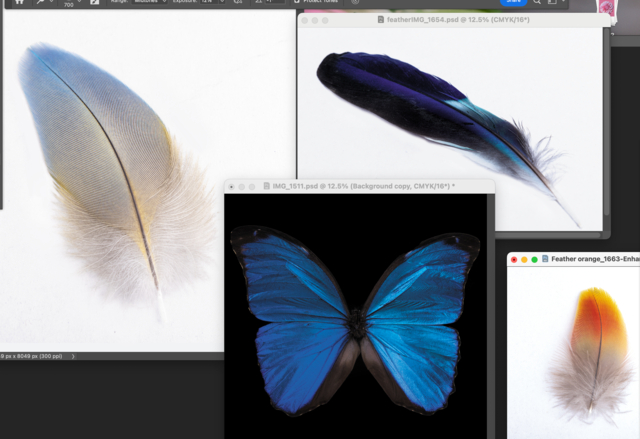The width and height of the screenshot is (640, 439).
Task: Toggle the pressure-for-size icon
Action: (354, 3)
